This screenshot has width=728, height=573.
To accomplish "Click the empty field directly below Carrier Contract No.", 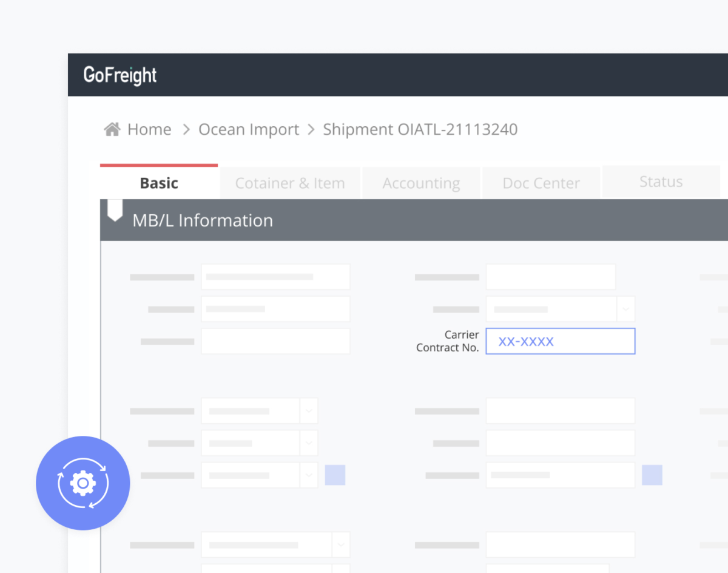I will [560, 411].
